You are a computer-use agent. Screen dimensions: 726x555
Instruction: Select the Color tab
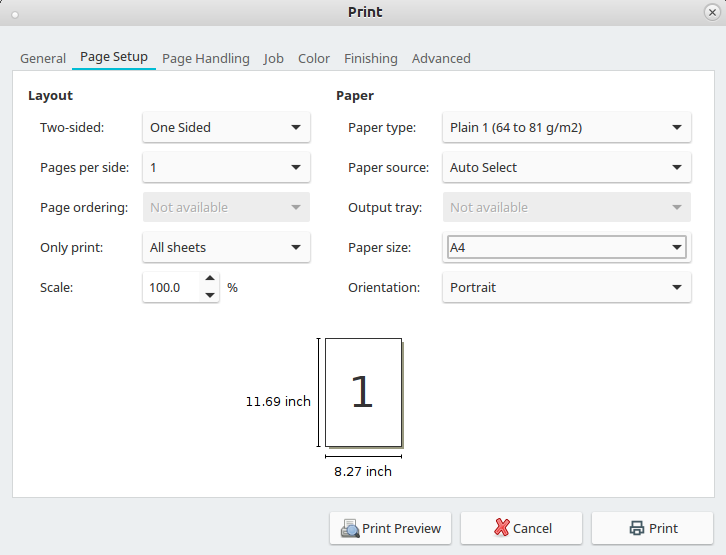[x=314, y=58]
